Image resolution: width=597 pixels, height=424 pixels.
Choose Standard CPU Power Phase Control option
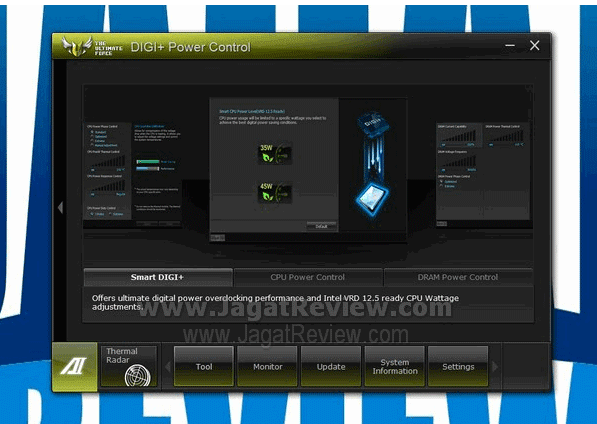98,132
